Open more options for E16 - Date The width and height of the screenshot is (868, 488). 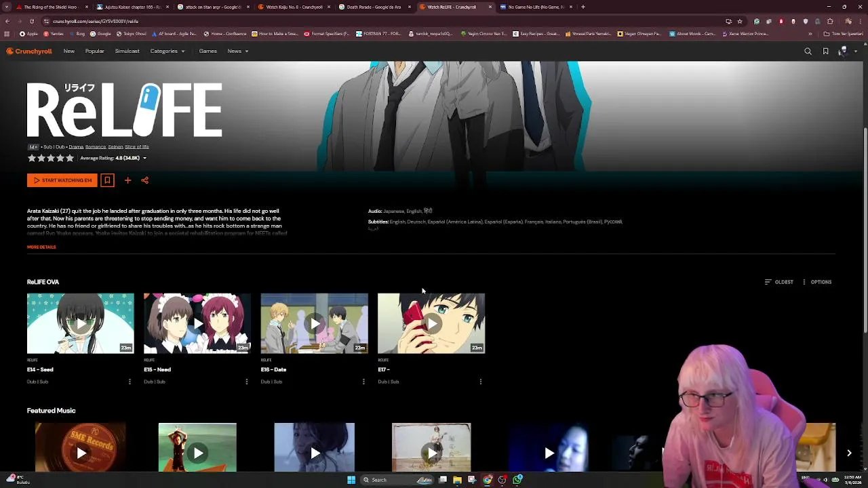point(363,382)
